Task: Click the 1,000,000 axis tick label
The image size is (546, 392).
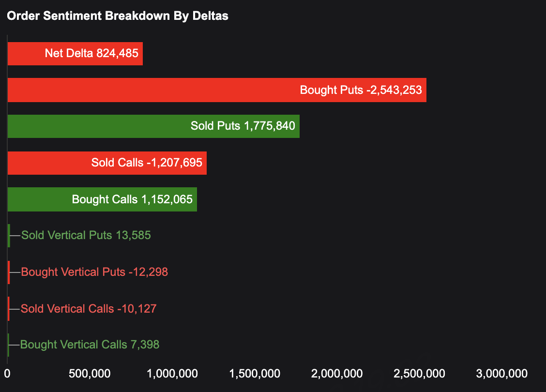Action: coord(172,374)
